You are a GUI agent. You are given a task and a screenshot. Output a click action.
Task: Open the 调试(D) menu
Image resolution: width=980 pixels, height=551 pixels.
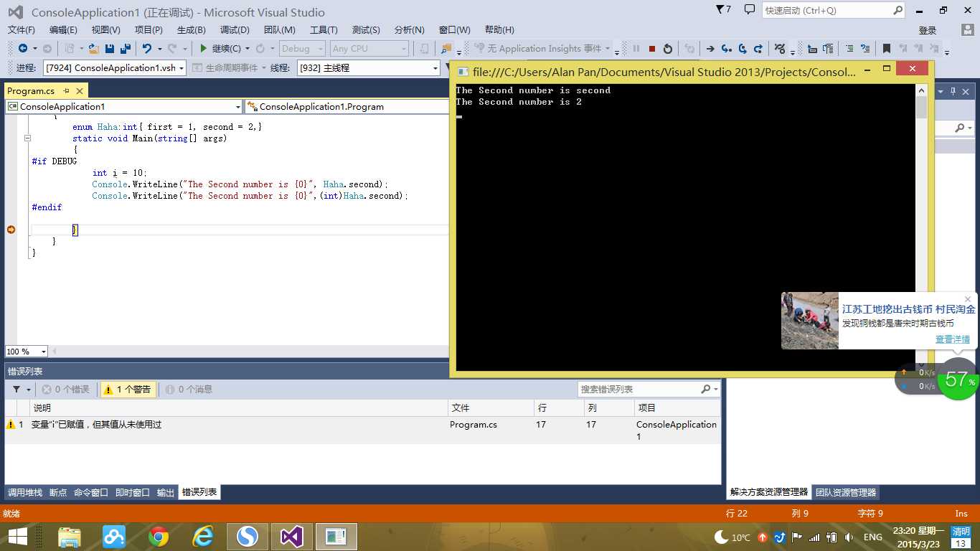(x=235, y=29)
